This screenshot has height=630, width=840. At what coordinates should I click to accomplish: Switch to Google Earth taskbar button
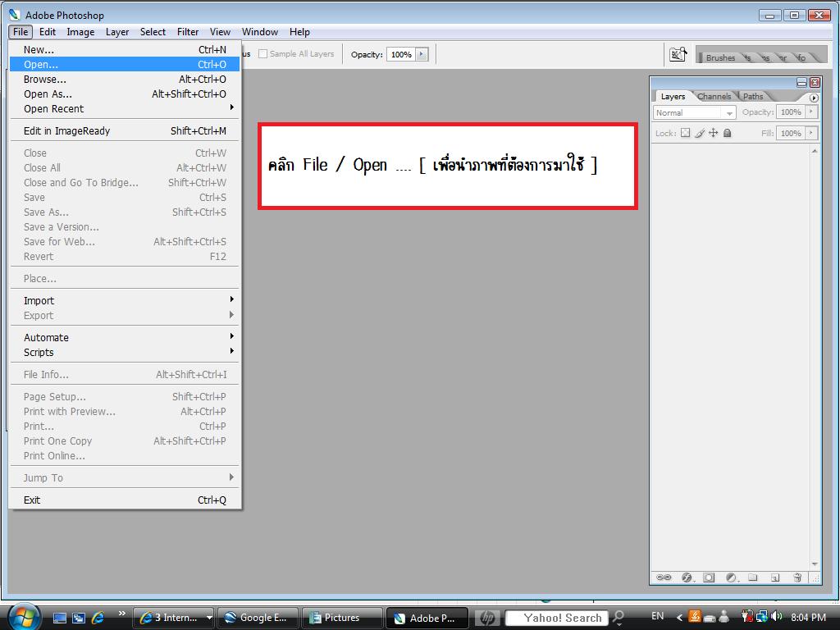point(258,618)
